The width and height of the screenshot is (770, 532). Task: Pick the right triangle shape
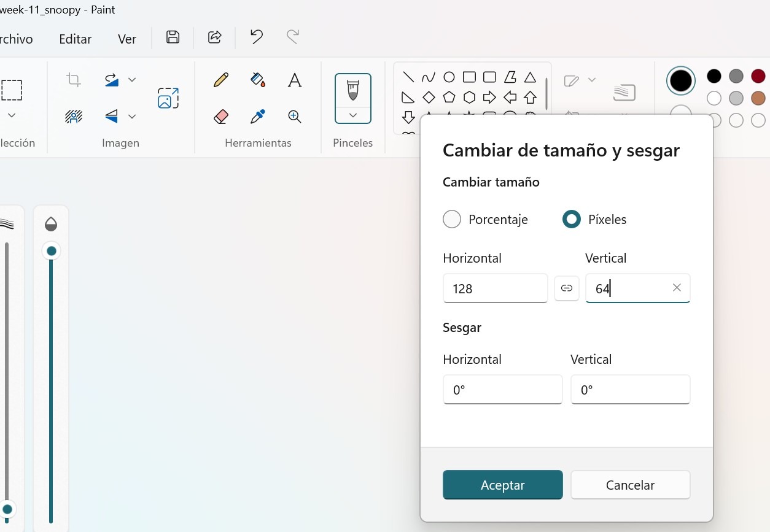408,97
